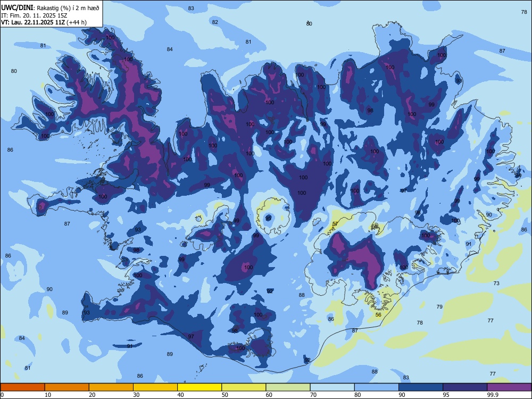Select the medium blue 80–90 legend swatch
The height and width of the screenshot is (399, 532).
pos(377,387)
